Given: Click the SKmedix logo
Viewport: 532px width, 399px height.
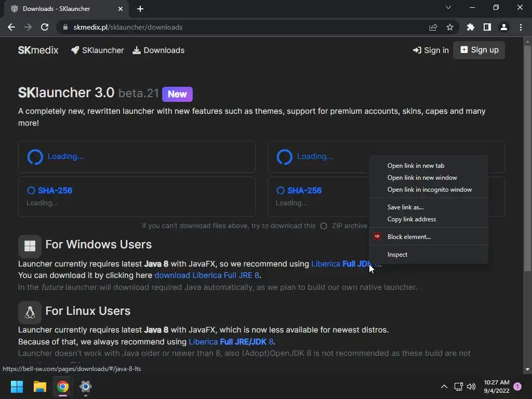Looking at the screenshot, I should pyautogui.click(x=38, y=50).
